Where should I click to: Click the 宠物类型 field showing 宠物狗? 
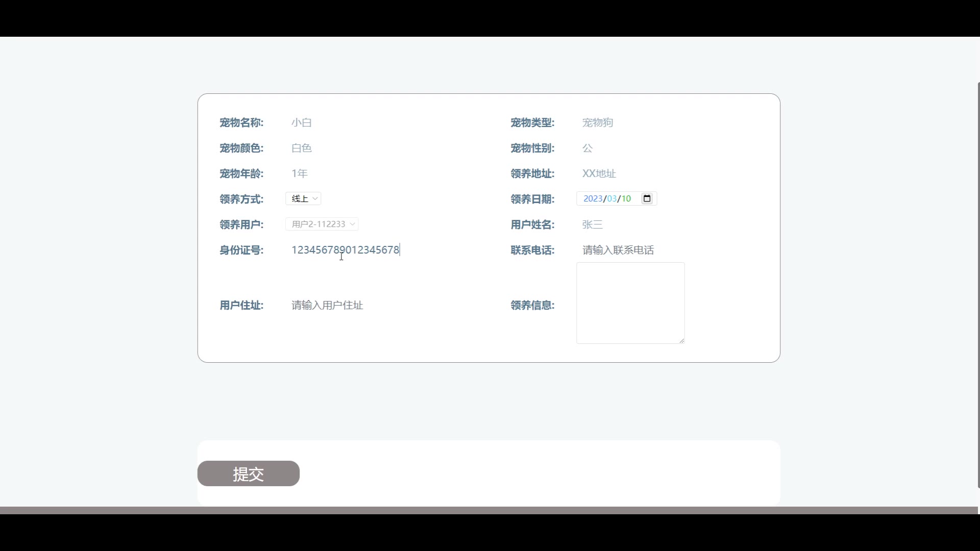(598, 122)
